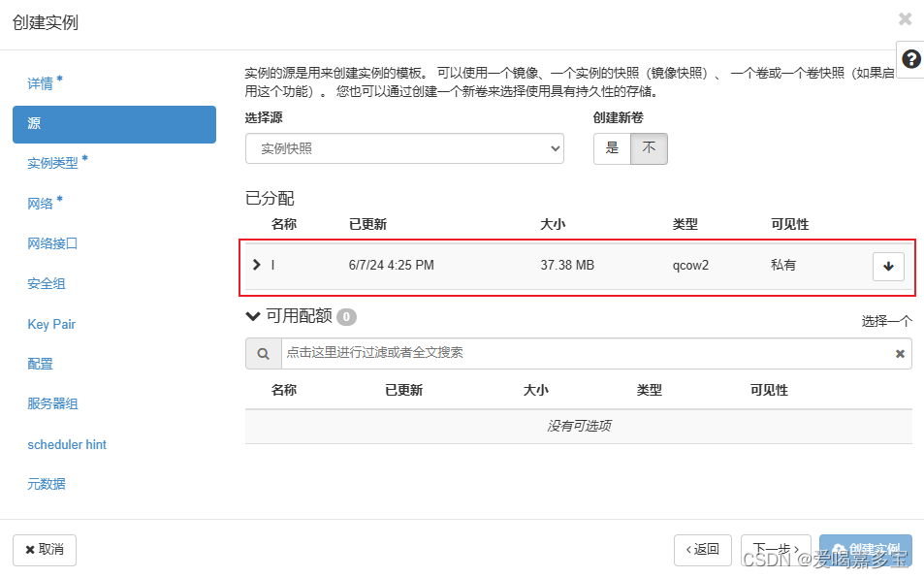Click the 6/7/24 4:25 PM date cell

[x=392, y=265]
